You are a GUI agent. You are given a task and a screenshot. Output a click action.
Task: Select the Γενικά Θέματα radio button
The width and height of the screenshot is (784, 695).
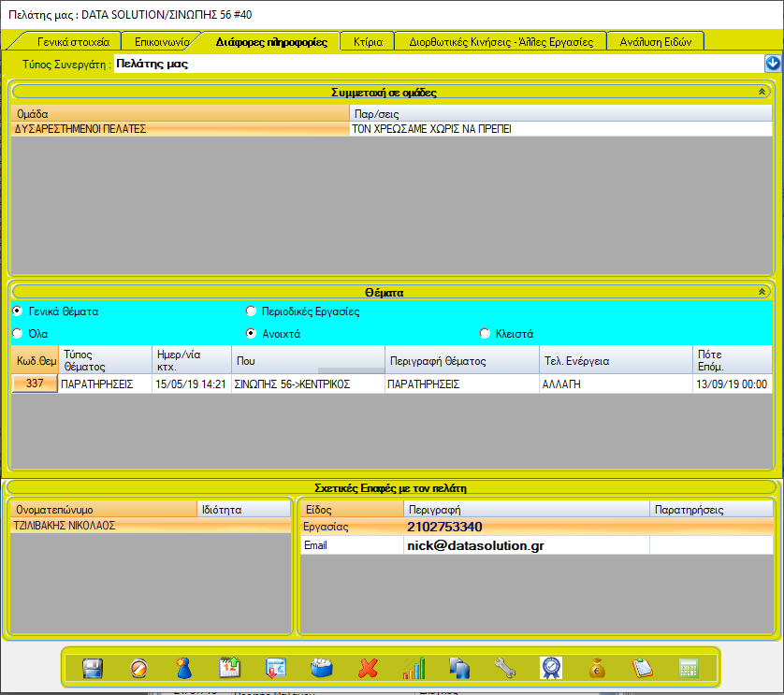click(18, 311)
